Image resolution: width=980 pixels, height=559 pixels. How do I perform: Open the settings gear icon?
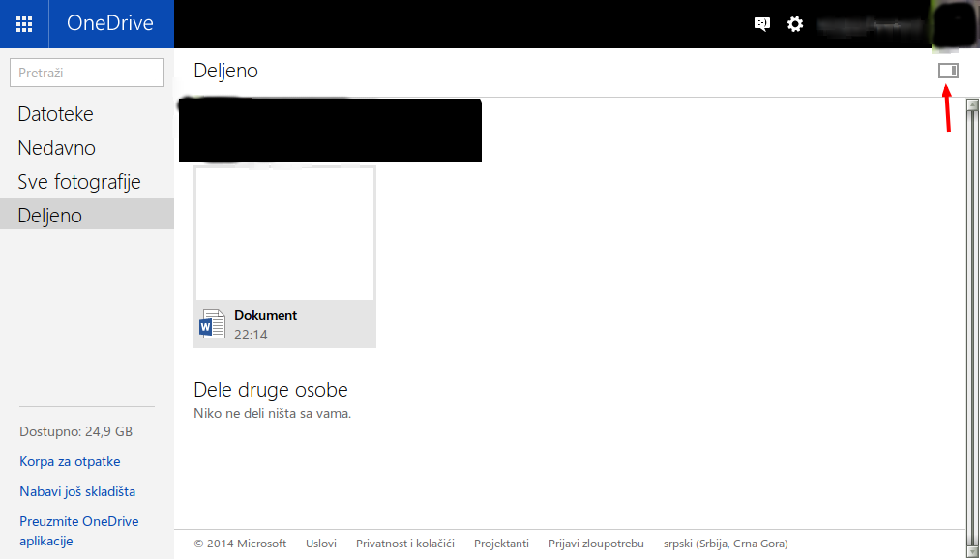click(x=795, y=24)
